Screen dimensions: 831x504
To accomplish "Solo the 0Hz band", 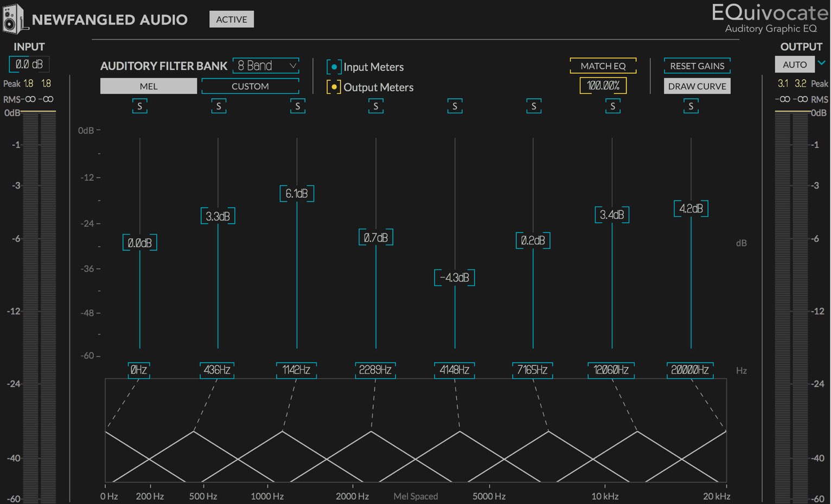I will pyautogui.click(x=140, y=106).
